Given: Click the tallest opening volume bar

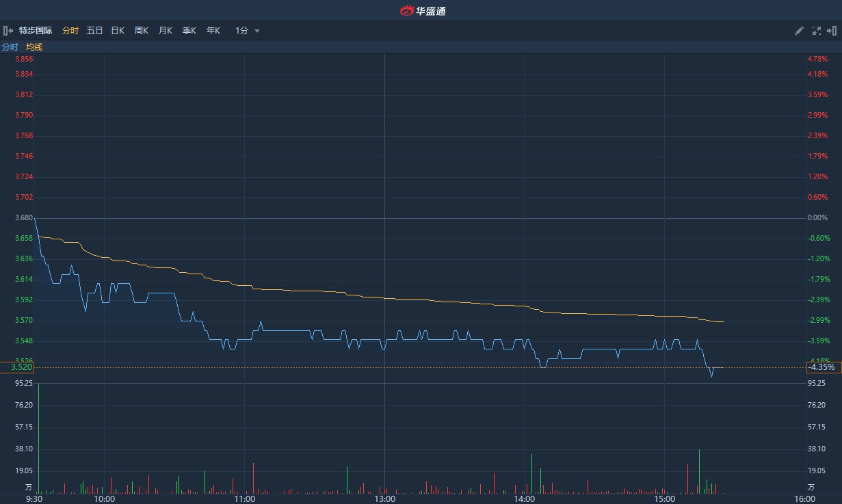Looking at the screenshot, I should (x=38, y=438).
